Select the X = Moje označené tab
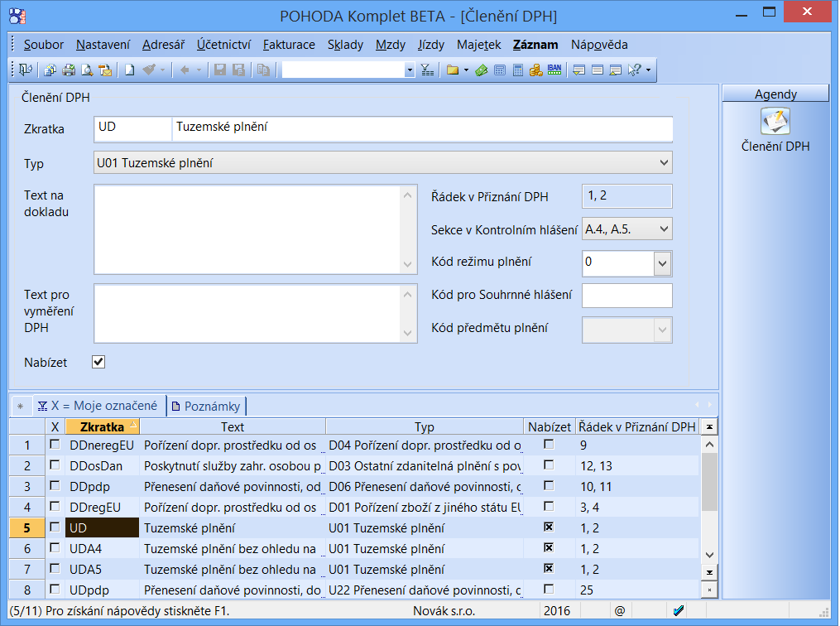Screen dimensions: 840x626 click(98, 406)
